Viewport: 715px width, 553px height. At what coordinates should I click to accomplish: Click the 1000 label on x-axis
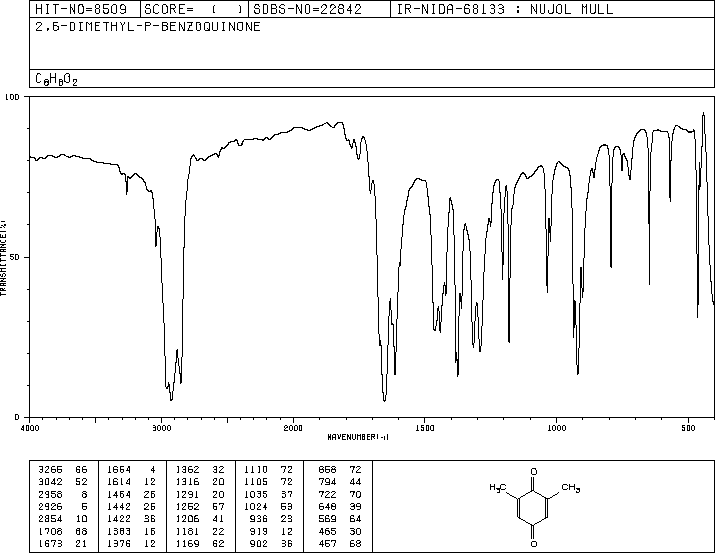[x=556, y=428]
